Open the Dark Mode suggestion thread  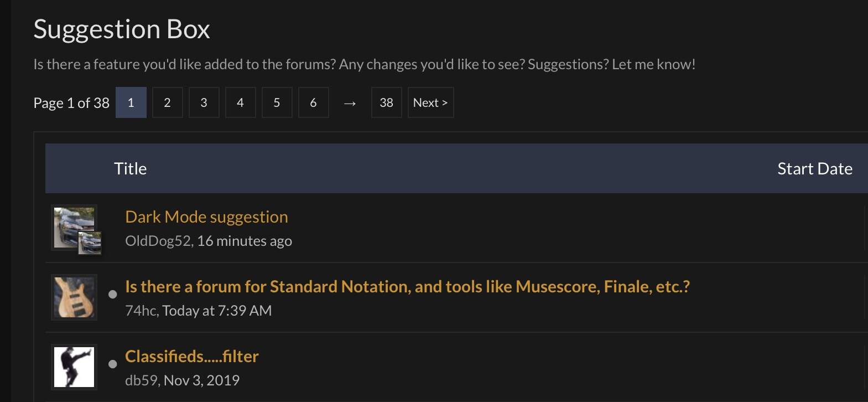206,217
